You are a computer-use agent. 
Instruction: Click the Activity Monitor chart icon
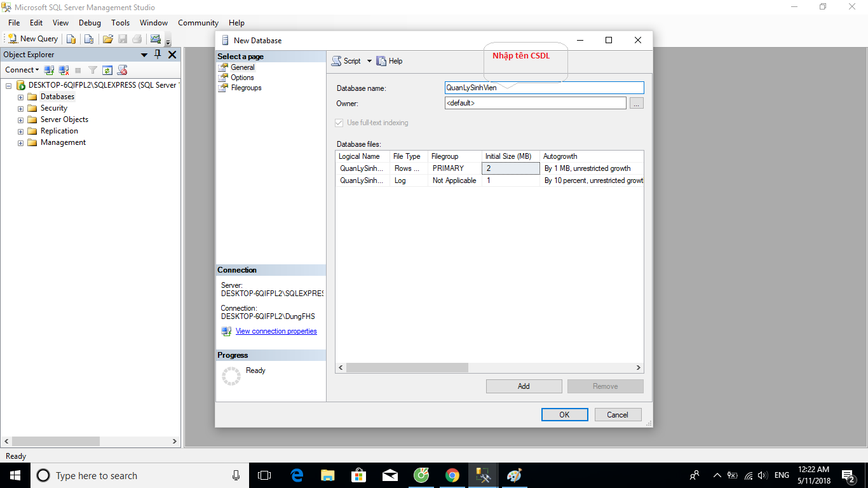point(155,39)
